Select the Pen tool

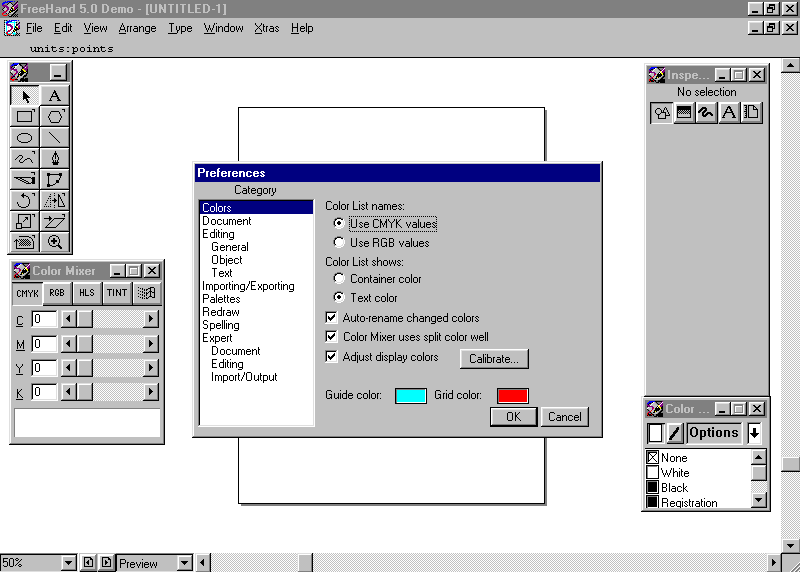(x=55, y=159)
